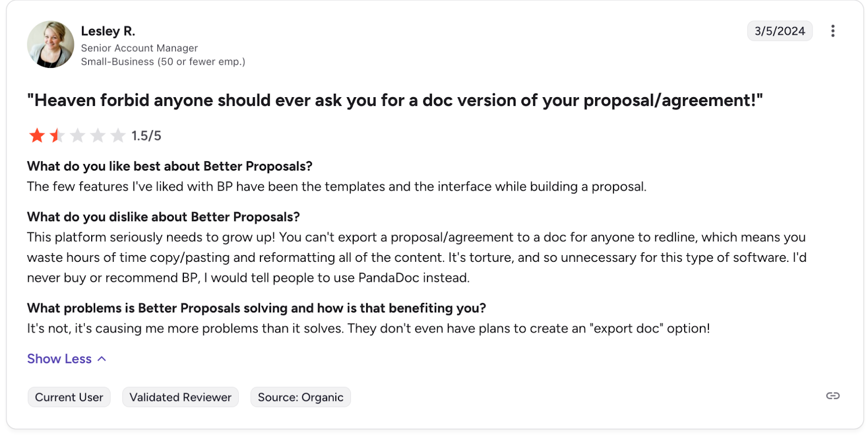Click the Senior Account Manager job title
The image size is (868, 435).
139,48
